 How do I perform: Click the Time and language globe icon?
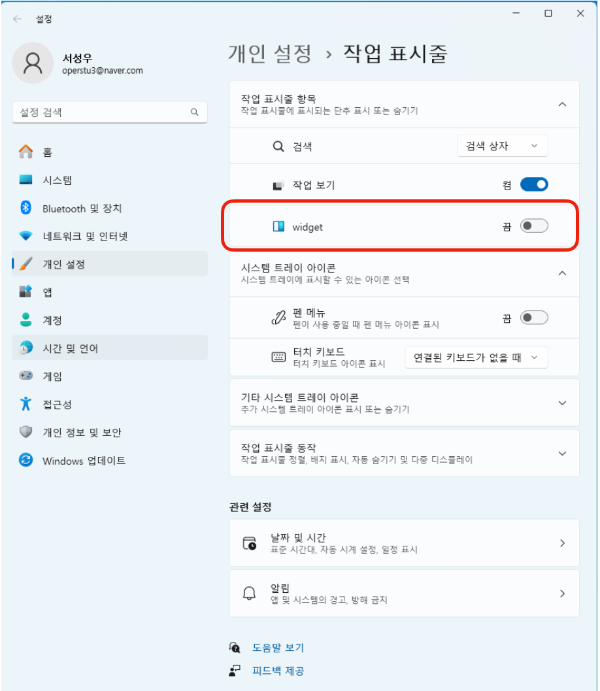click(x=26, y=348)
